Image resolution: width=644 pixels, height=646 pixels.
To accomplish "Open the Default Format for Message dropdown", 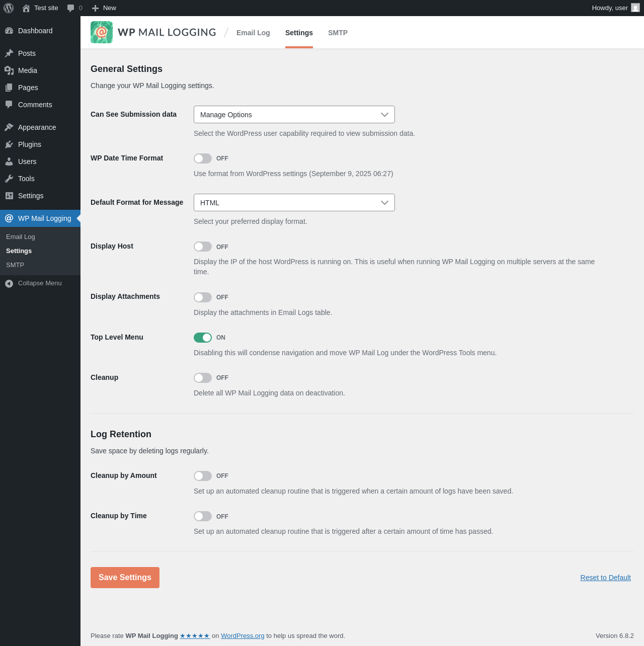I will tap(294, 203).
